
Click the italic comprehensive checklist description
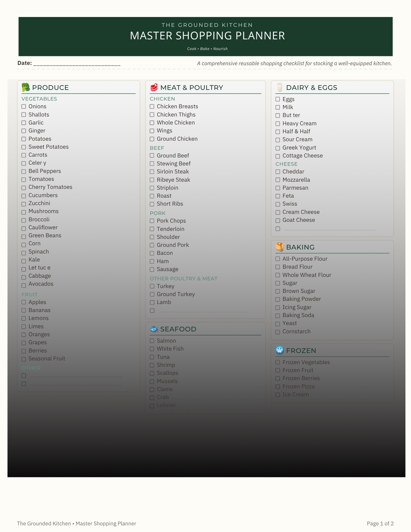click(x=294, y=63)
